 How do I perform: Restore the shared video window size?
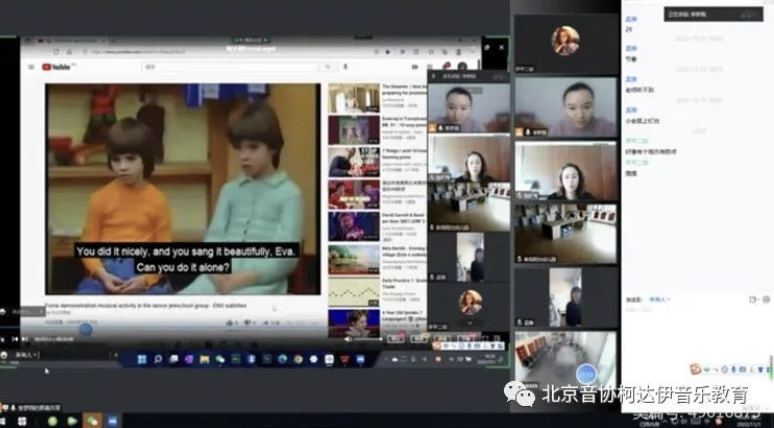point(487,48)
